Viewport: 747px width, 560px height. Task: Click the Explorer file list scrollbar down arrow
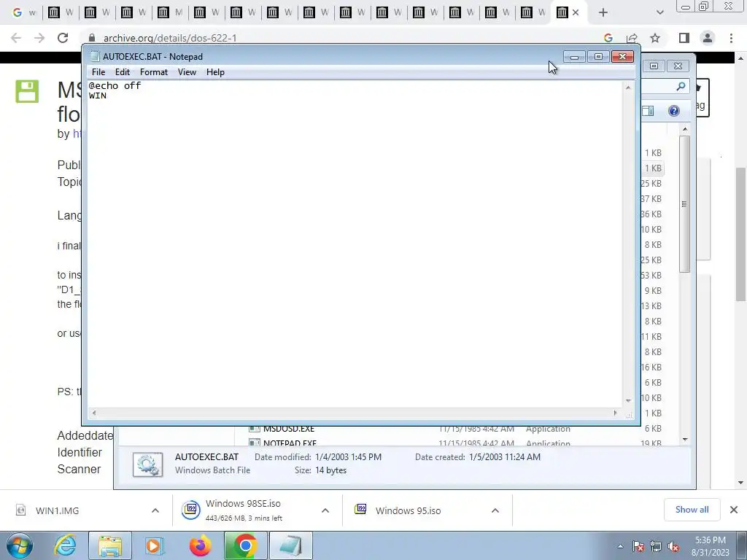(x=685, y=439)
